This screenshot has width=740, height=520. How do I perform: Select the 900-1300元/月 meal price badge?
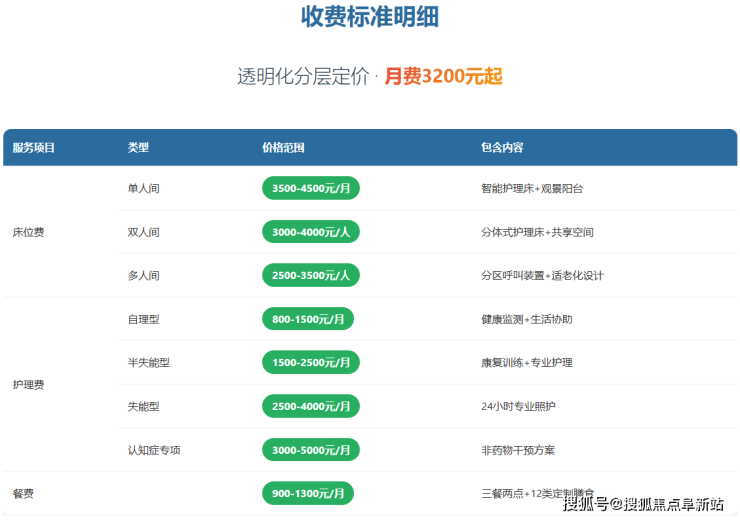[x=307, y=494]
